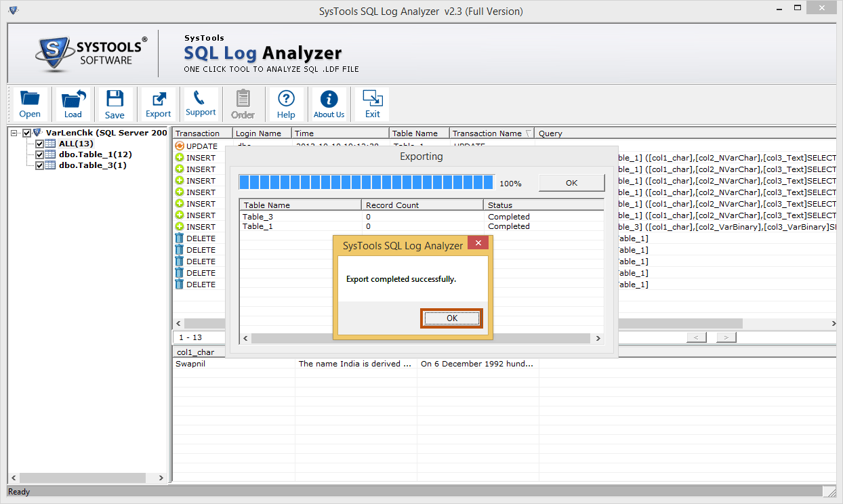Show About Us info icon

click(329, 104)
